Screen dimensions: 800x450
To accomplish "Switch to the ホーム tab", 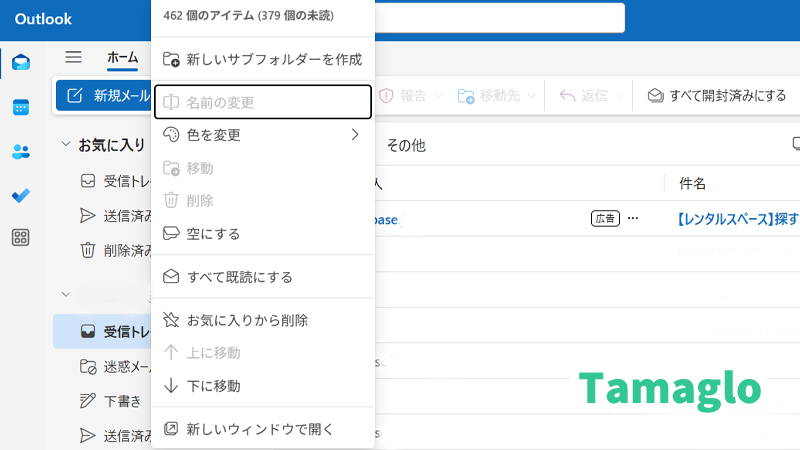I will point(123,57).
